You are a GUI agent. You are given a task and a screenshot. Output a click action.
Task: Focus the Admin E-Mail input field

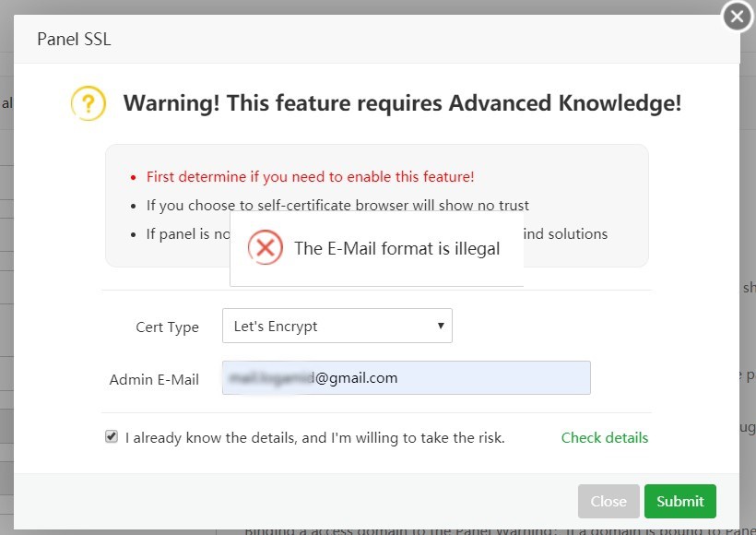(x=406, y=378)
